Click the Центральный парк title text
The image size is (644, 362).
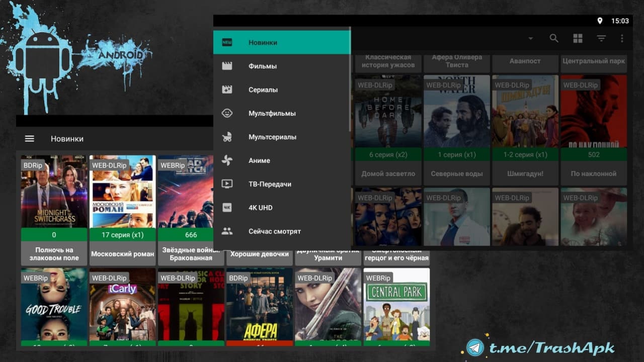594,61
